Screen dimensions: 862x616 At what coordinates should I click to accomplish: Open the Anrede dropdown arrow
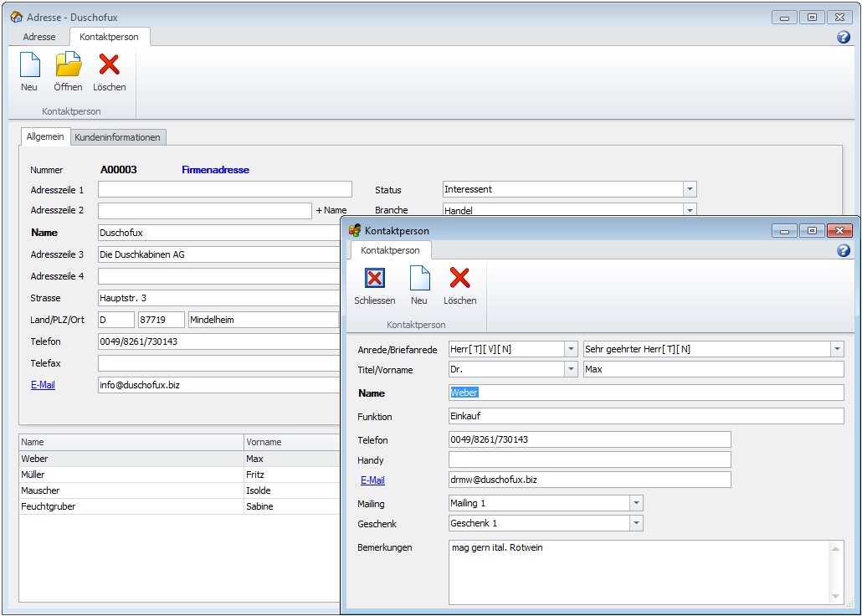pos(571,349)
